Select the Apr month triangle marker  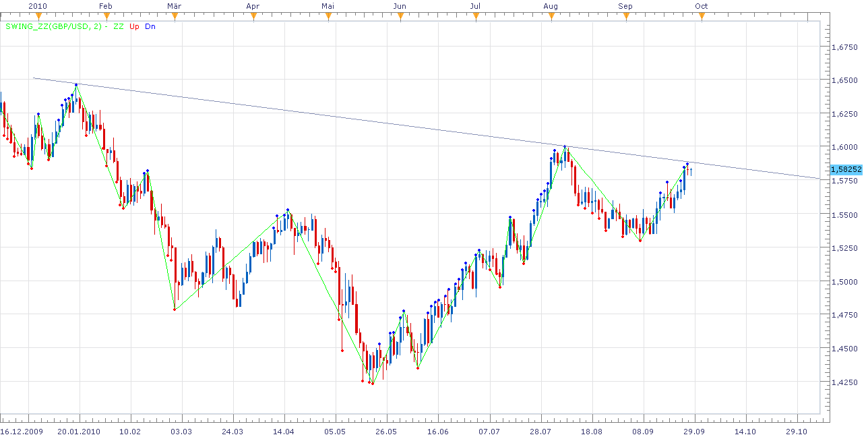pyautogui.click(x=253, y=16)
